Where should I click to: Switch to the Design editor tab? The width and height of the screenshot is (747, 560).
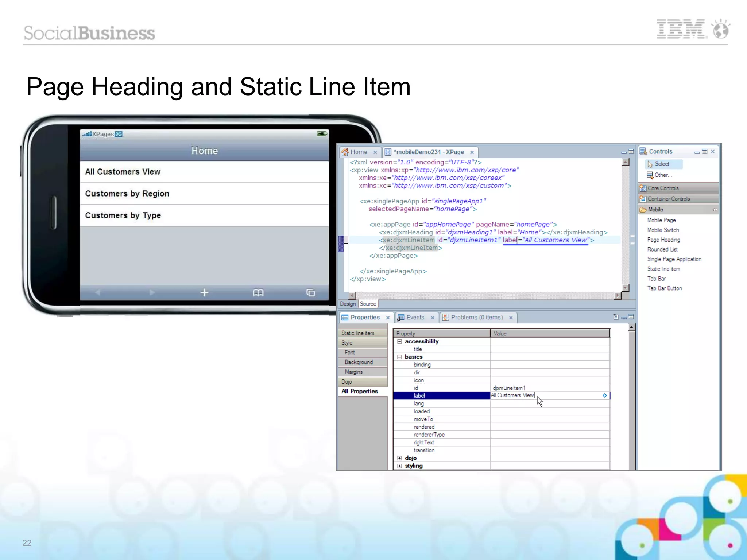348,304
